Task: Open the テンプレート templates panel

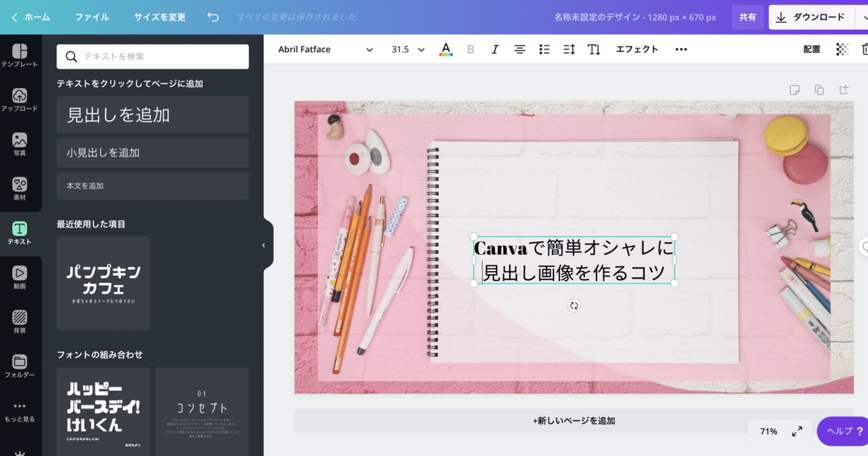Action: (x=20, y=55)
